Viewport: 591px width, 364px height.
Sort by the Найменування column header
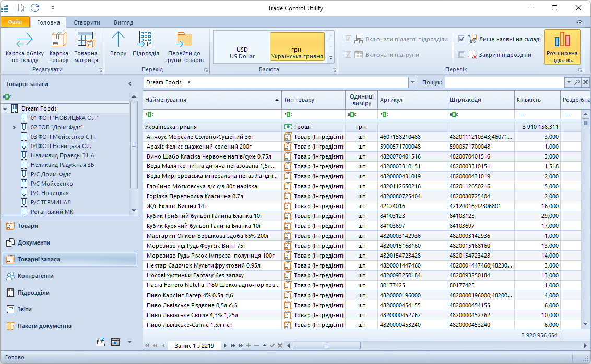click(x=212, y=100)
